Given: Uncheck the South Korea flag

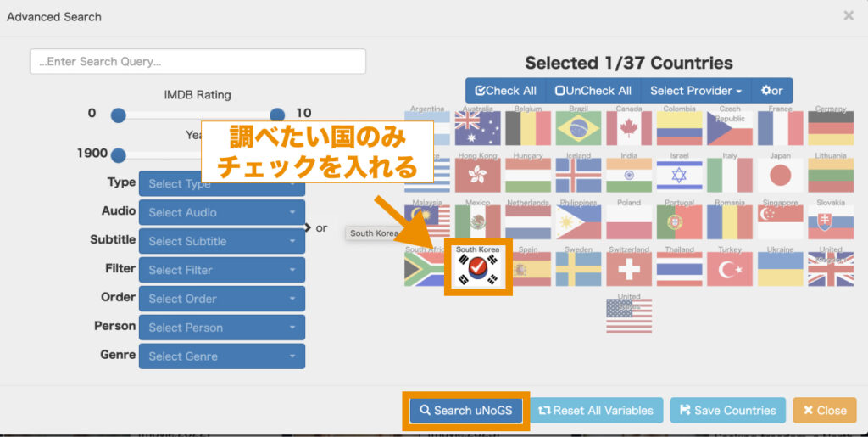Looking at the screenshot, I should pos(477,269).
